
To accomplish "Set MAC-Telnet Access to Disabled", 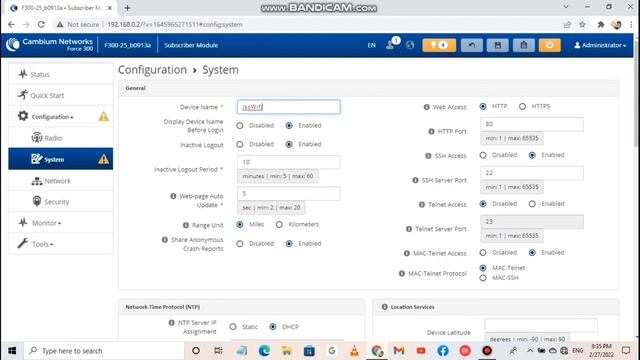I will [x=483, y=253].
